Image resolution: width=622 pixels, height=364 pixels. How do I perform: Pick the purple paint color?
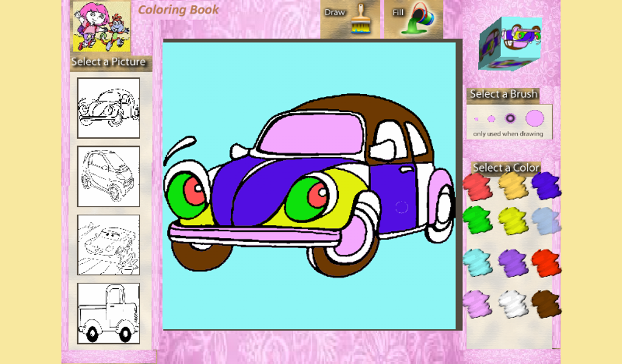513,263
